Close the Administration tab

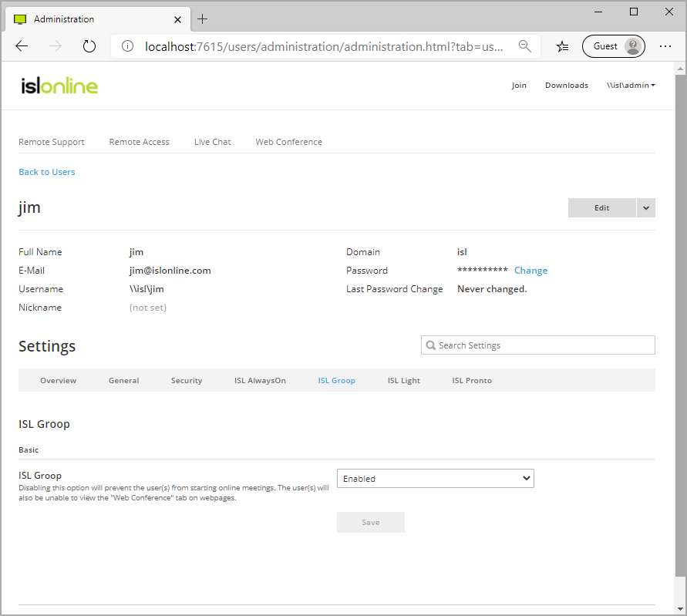(x=177, y=19)
